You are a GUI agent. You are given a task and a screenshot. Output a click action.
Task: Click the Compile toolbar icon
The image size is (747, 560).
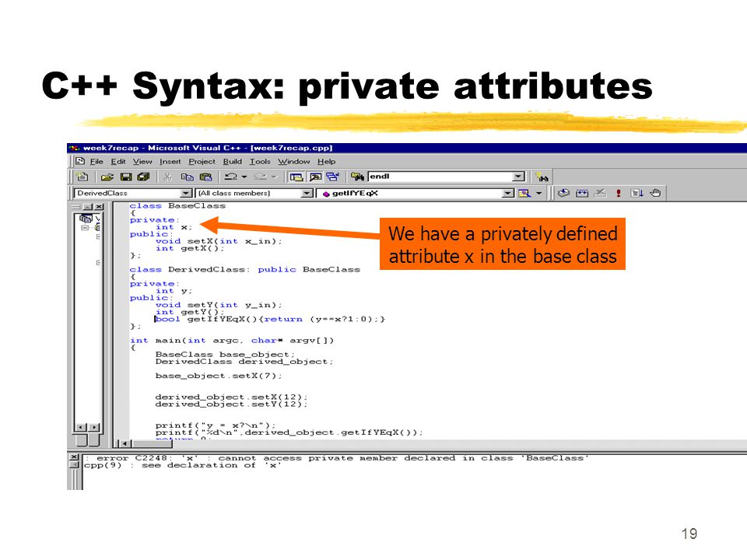(563, 193)
